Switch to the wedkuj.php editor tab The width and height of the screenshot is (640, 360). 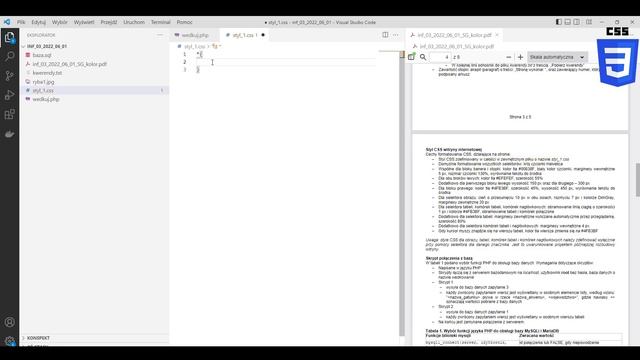pyautogui.click(x=194, y=35)
